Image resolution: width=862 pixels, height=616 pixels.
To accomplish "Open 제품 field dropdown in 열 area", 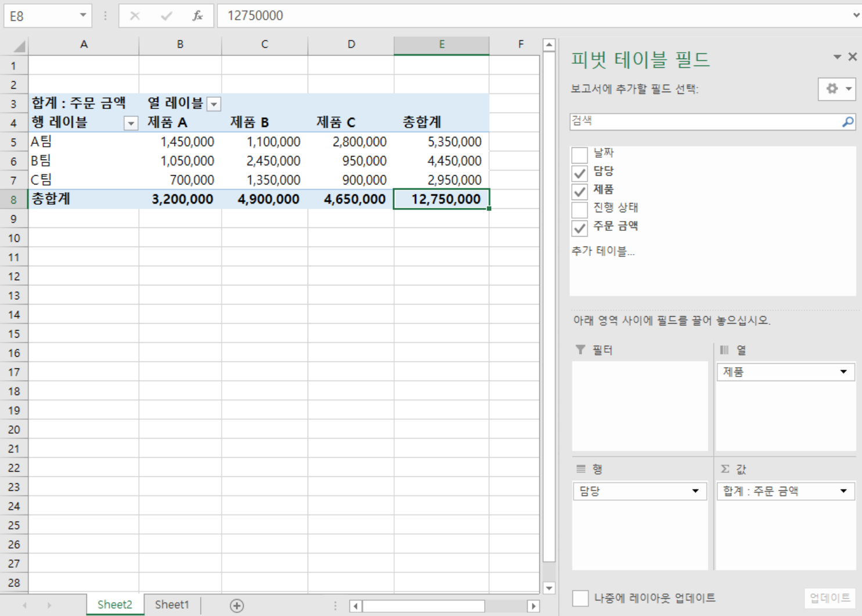I will click(x=843, y=372).
